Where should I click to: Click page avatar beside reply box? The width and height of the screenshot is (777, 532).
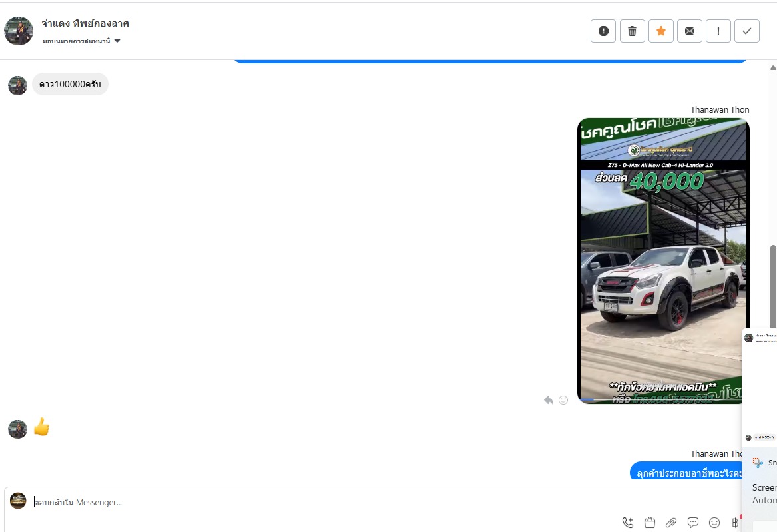coord(19,501)
